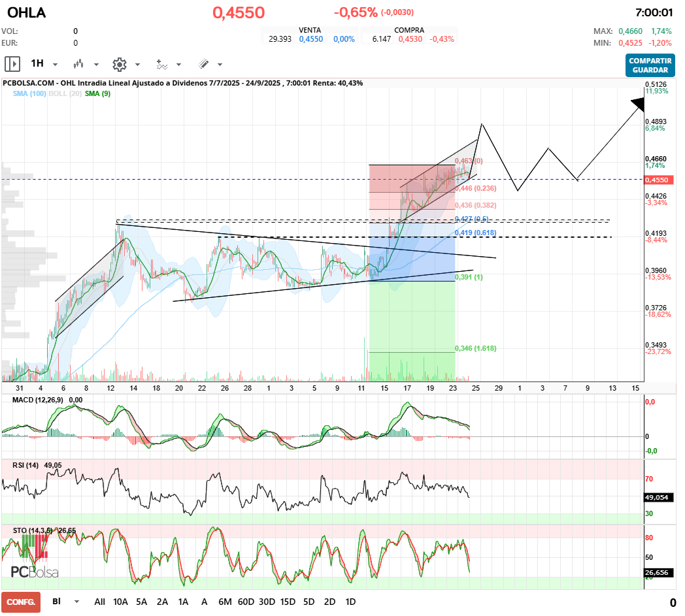
Task: Click the RSI (14) indicator label
Action: [x=25, y=465]
